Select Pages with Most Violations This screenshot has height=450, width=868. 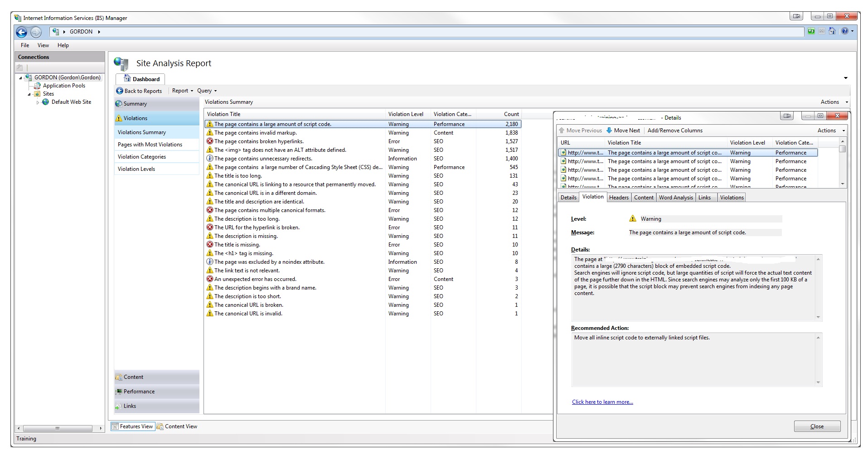tap(157, 145)
